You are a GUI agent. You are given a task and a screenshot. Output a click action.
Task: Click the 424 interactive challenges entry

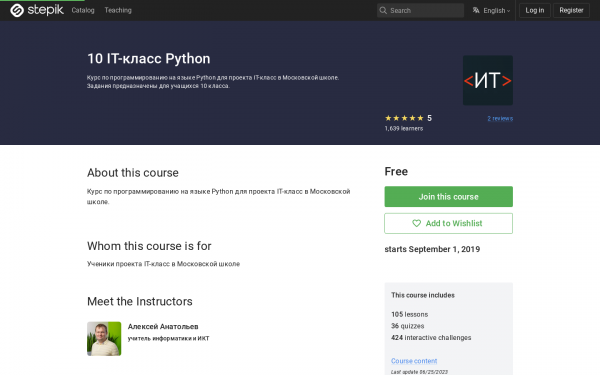click(x=431, y=338)
